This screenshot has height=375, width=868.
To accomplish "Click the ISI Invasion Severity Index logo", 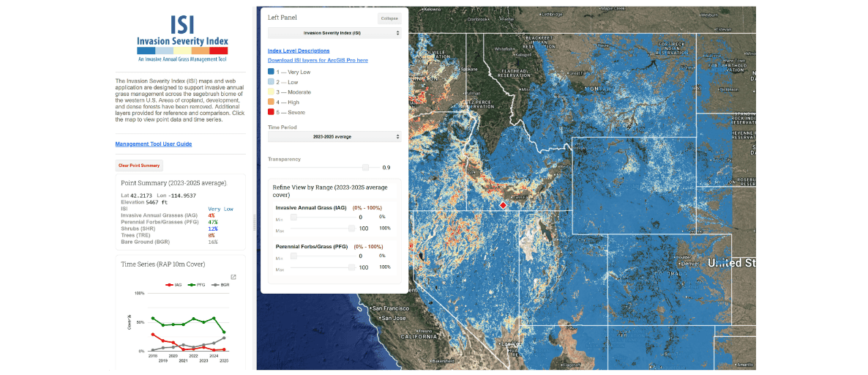I will 182,39.
